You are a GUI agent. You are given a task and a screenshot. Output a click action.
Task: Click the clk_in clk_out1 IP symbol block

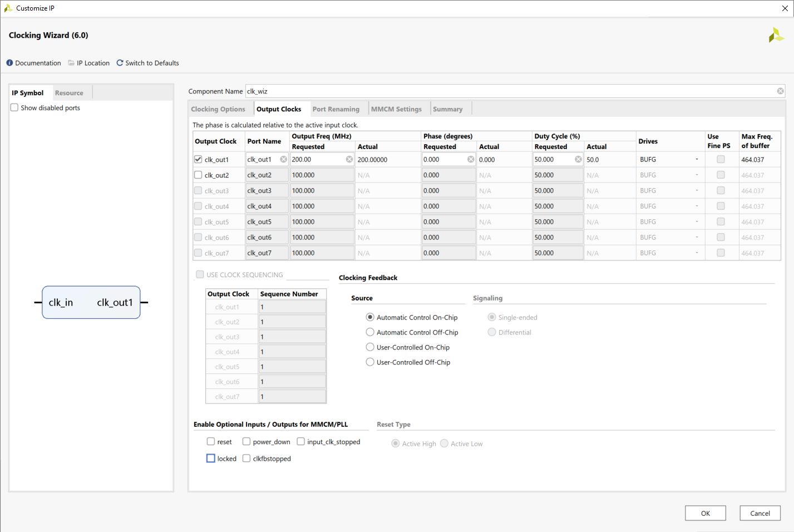click(91, 302)
